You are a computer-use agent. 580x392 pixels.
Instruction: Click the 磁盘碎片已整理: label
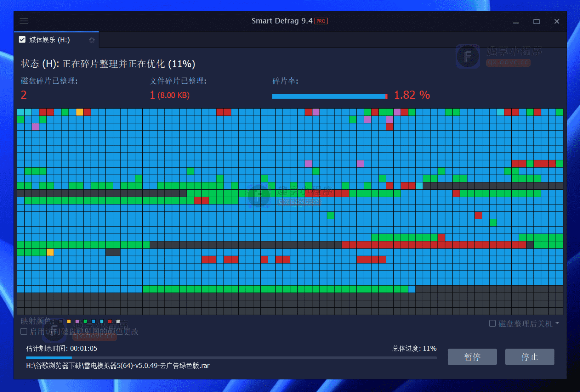point(49,81)
